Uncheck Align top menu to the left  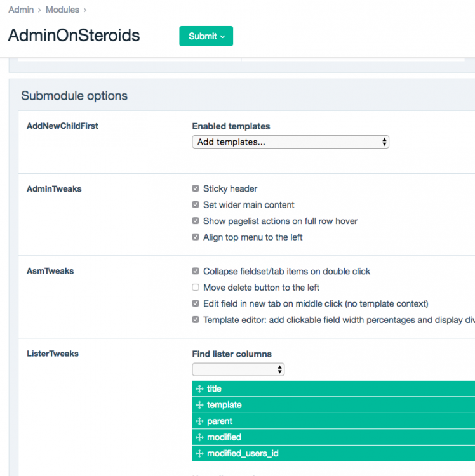(x=196, y=237)
